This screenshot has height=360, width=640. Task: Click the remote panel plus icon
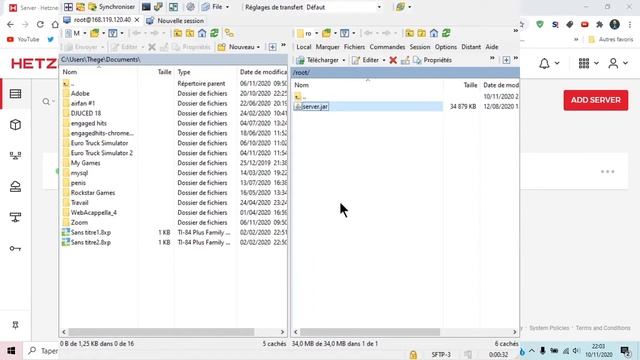point(506,60)
